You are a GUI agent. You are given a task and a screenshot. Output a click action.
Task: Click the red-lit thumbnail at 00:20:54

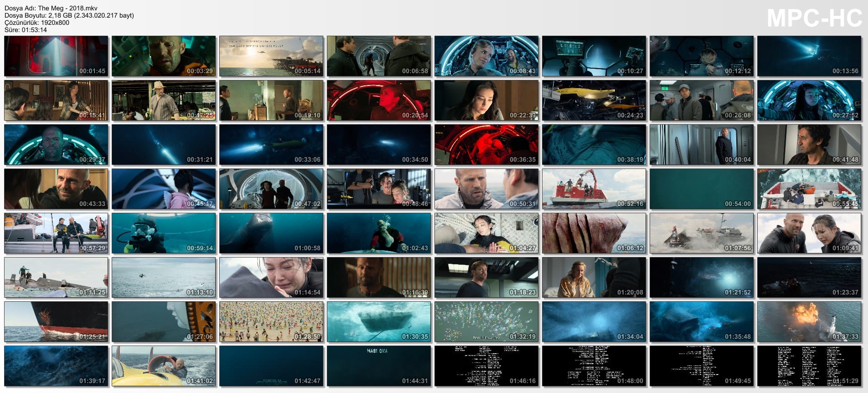click(x=379, y=100)
